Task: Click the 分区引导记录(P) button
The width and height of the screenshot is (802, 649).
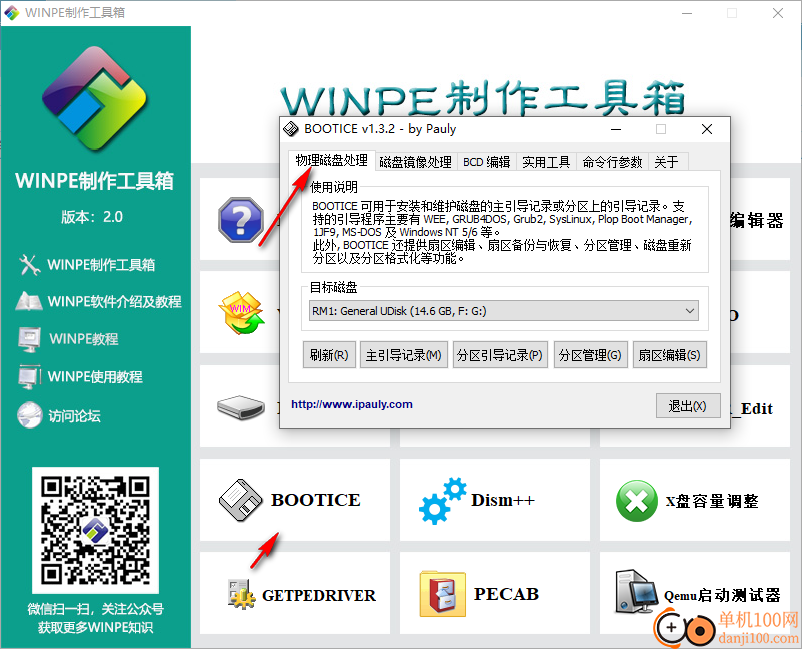Action: [500, 355]
